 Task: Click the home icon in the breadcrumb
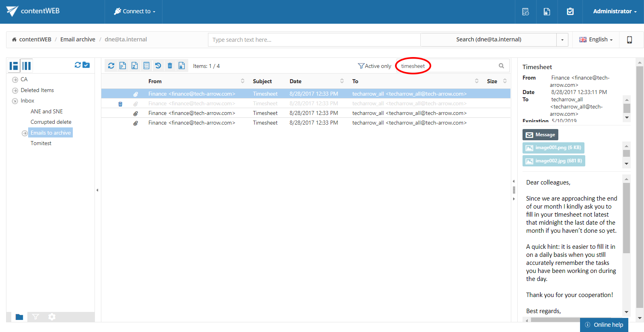(14, 39)
